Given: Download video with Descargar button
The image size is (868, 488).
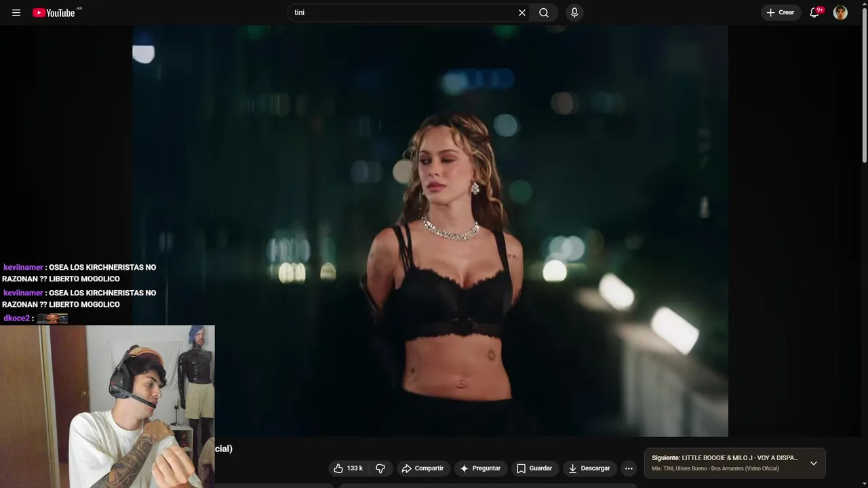Looking at the screenshot, I should pyautogui.click(x=590, y=468).
